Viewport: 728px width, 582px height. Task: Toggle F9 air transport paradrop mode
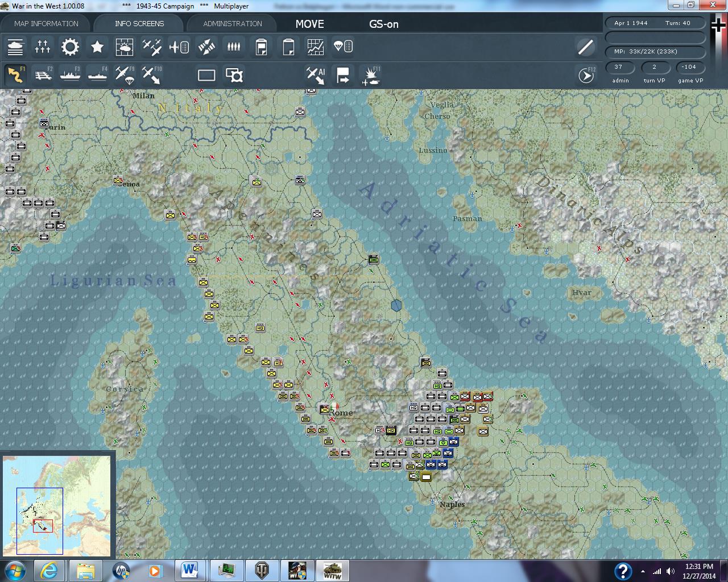click(125, 75)
